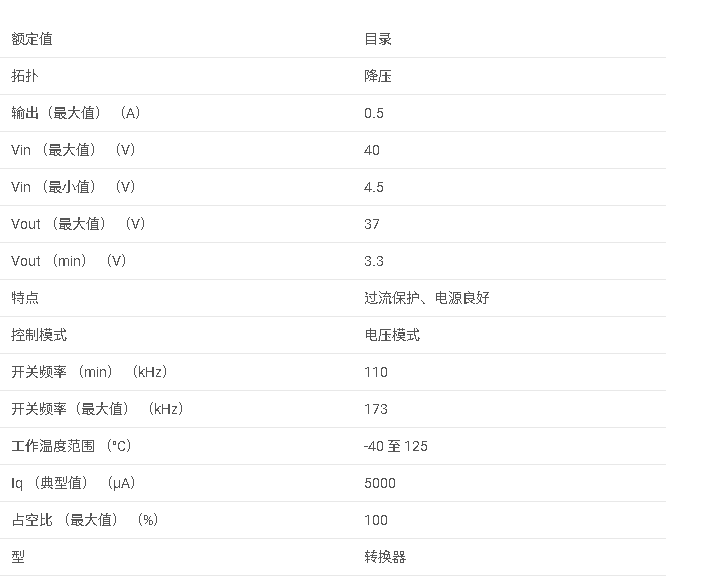Click the 开关频率（min）(kHz) label
The image size is (701, 577).
[89, 372]
